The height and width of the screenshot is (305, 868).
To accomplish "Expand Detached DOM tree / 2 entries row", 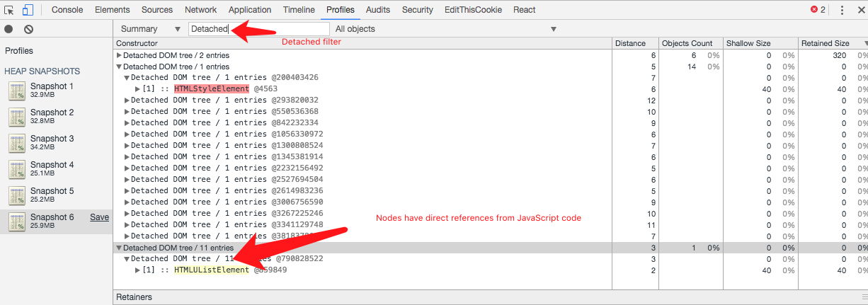I will (119, 55).
